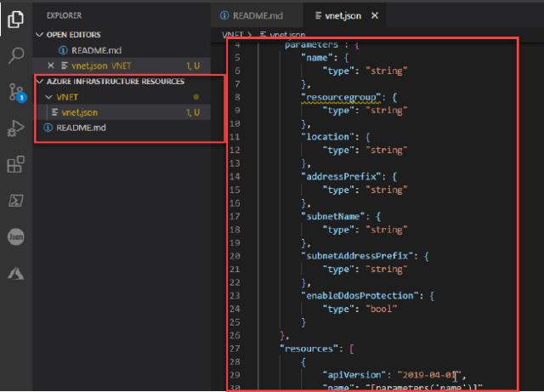The width and height of the screenshot is (544, 392).
Task: Collapse the VNET folder
Action: pyautogui.click(x=48, y=97)
